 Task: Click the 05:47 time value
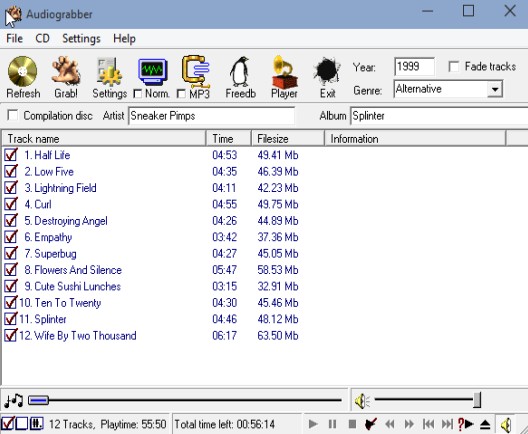[225, 270]
